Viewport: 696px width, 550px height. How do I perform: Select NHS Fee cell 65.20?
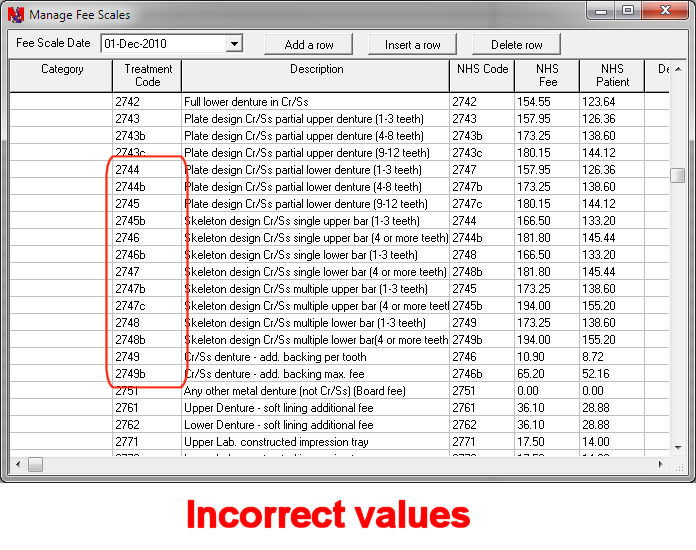click(547, 374)
